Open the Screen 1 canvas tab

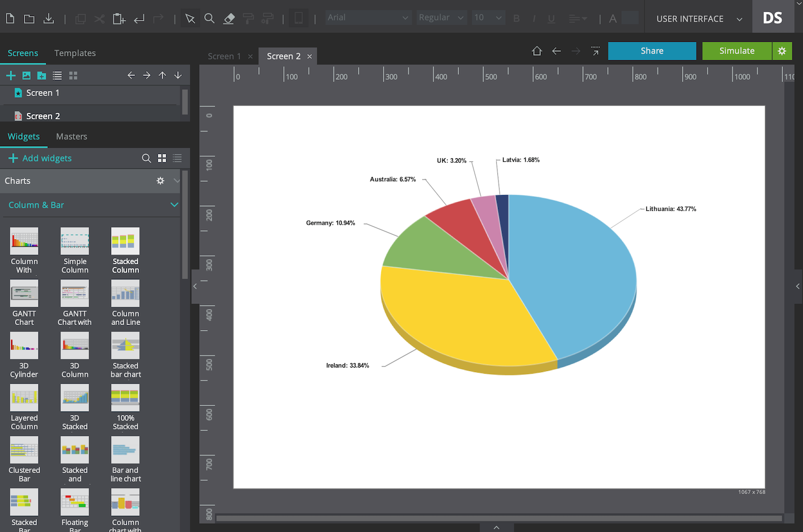tap(224, 56)
